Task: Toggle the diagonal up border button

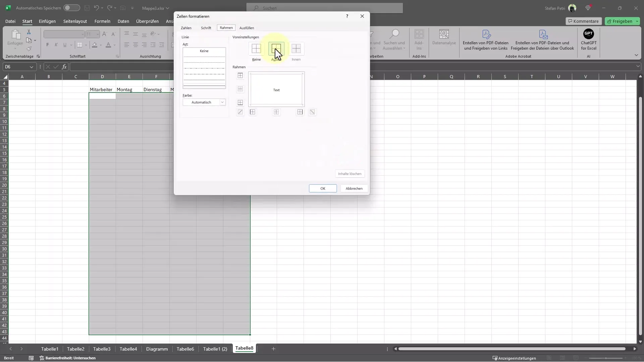Action: pos(240,112)
